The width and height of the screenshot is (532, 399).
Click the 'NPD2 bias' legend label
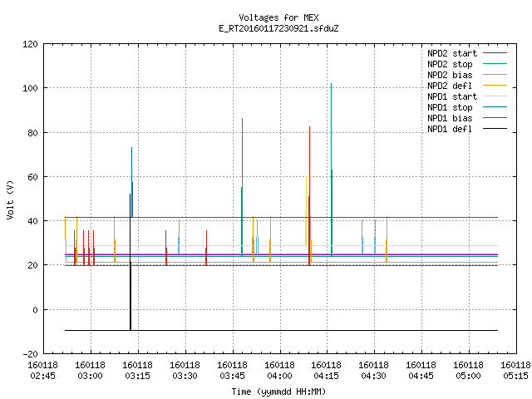450,75
